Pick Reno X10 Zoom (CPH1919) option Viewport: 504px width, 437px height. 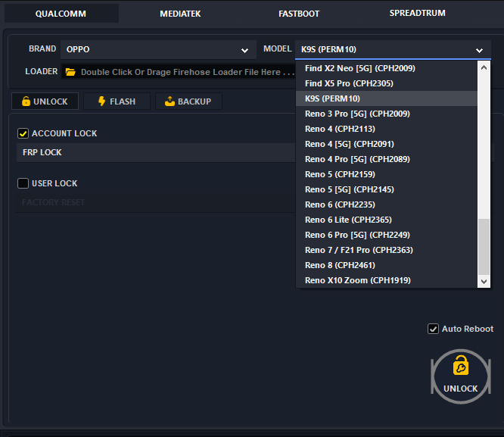pyautogui.click(x=347, y=280)
